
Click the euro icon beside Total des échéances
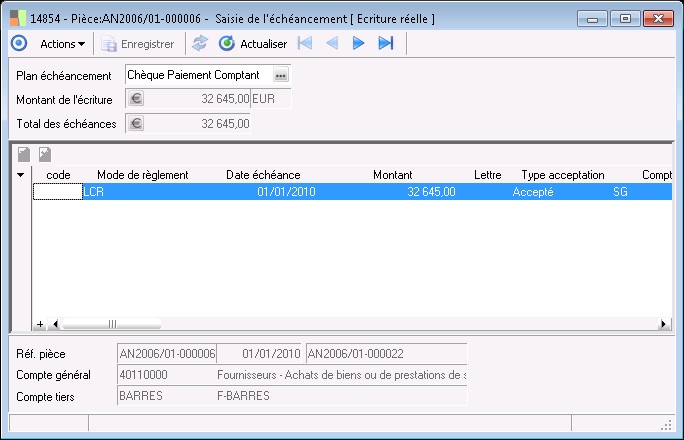(x=137, y=123)
